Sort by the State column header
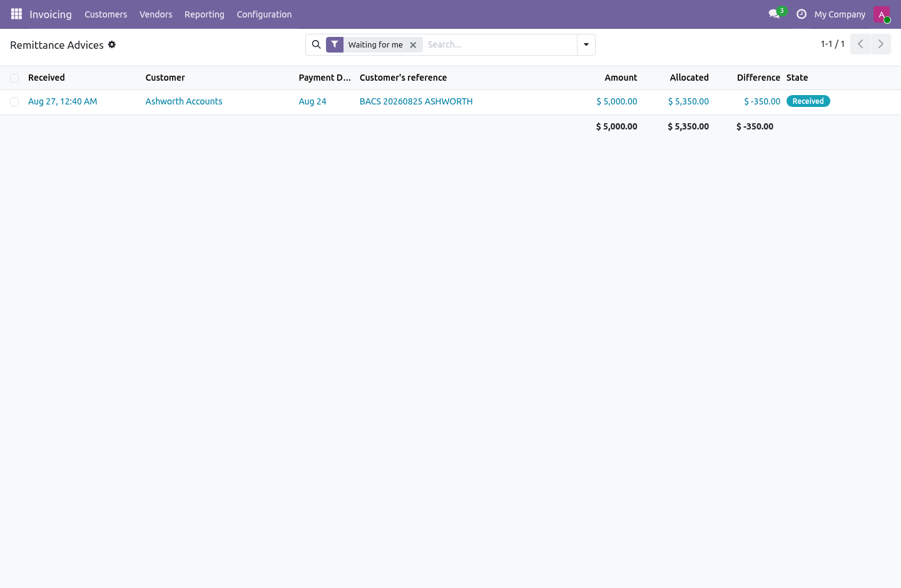This screenshot has height=588, width=901. click(x=797, y=78)
